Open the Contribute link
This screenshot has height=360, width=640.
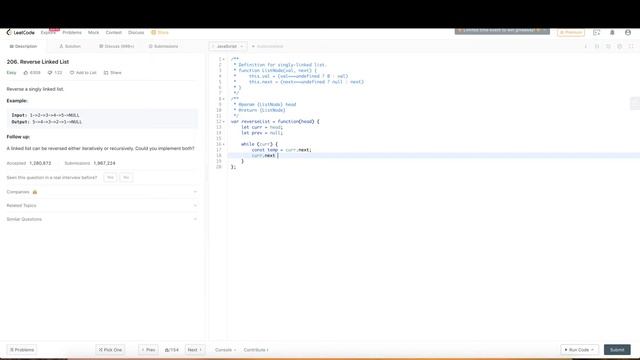256,350
